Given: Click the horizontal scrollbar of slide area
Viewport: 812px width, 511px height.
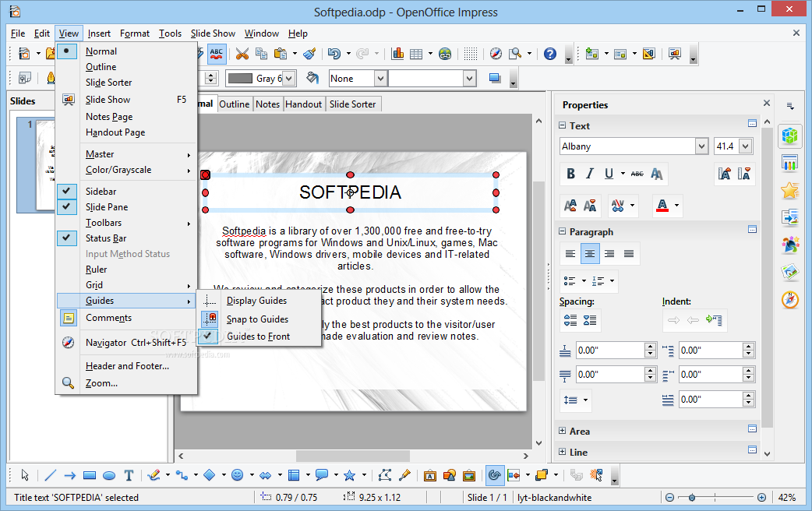Looking at the screenshot, I should coord(353,456).
